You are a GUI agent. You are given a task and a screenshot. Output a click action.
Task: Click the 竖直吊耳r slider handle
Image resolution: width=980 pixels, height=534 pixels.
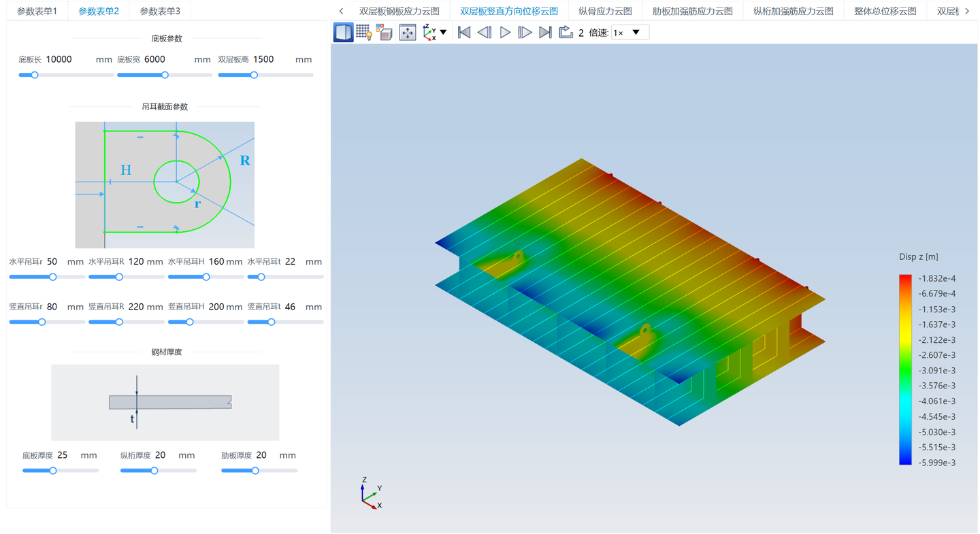click(42, 322)
